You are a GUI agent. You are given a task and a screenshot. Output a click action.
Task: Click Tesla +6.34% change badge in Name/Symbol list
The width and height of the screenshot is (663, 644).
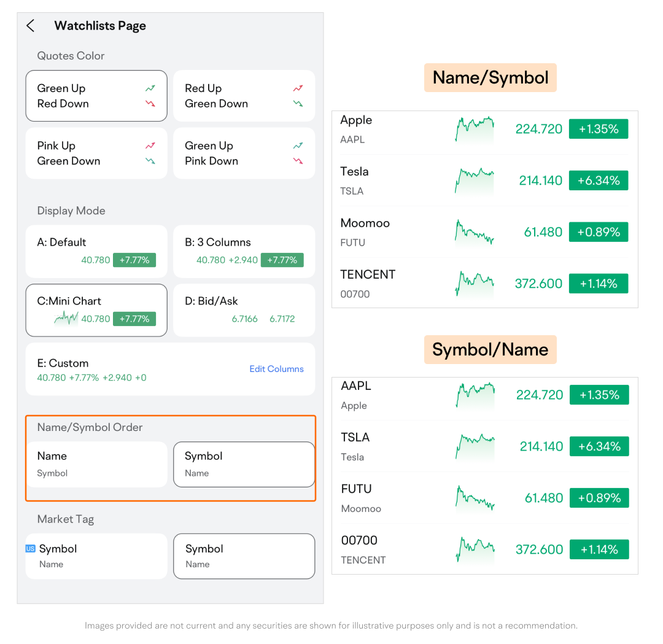[x=599, y=180]
